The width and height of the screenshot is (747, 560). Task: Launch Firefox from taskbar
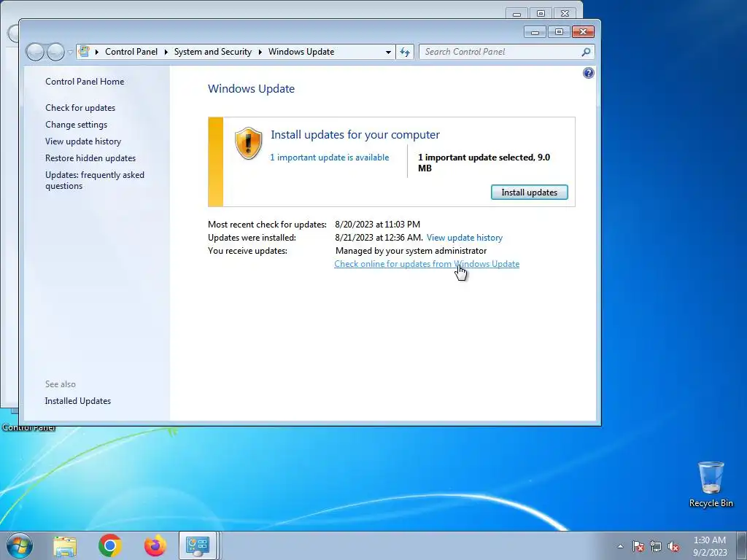pos(155,545)
